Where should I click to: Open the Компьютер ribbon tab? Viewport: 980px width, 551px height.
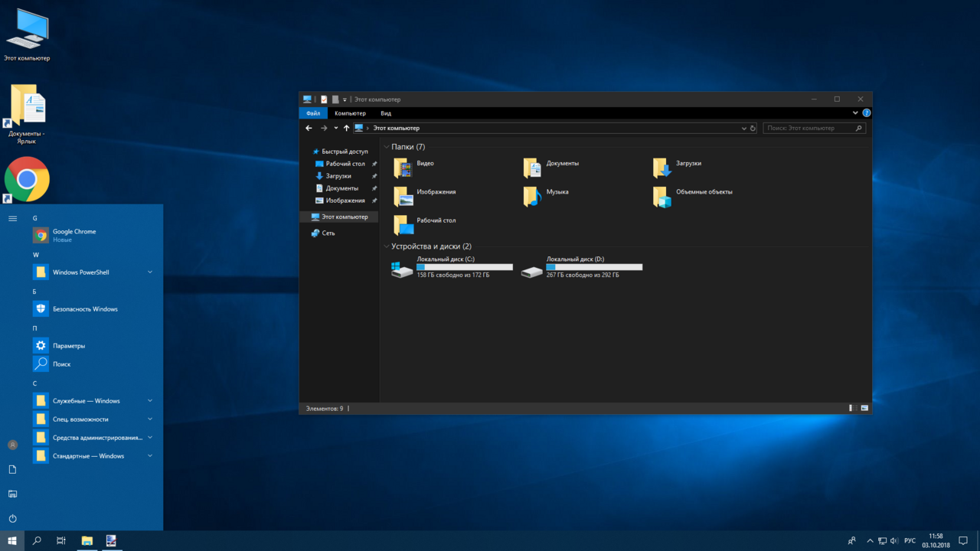click(350, 113)
